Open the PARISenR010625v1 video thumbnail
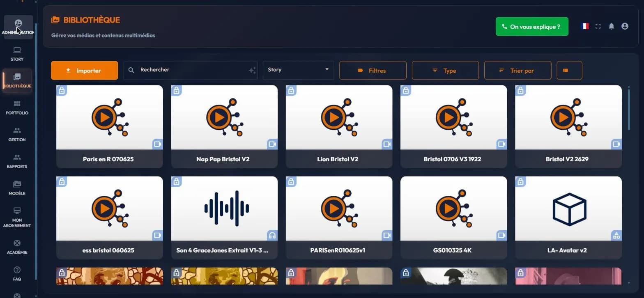This screenshot has width=644, height=298. (339, 209)
